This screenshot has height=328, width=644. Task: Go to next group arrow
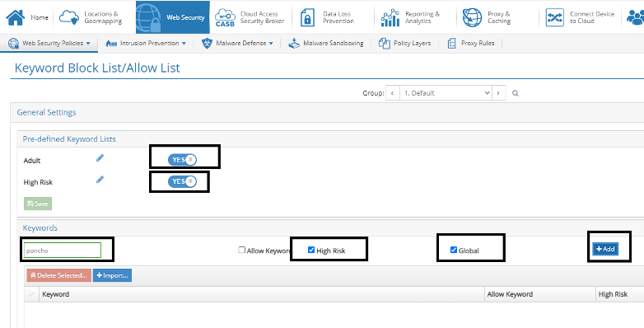tap(498, 93)
